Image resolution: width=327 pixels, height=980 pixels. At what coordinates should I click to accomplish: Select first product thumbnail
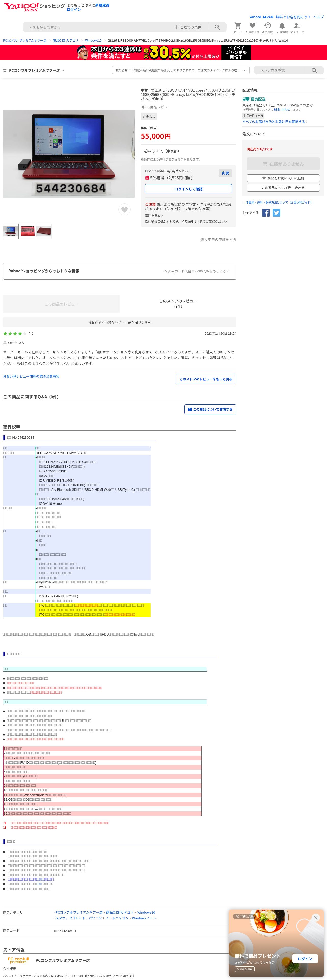point(11,231)
